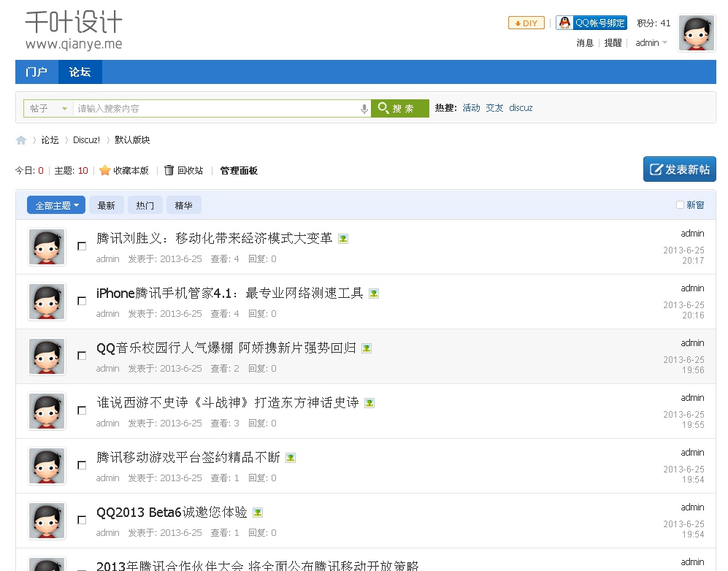Open thread 2013年腾讯合作伙伴大会
728x571 pixels.
(257, 565)
